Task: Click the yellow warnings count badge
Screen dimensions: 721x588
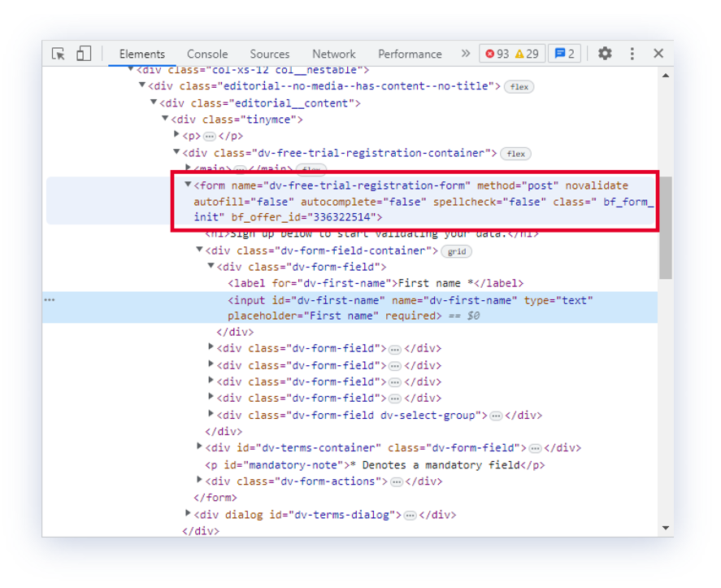Action: [527, 54]
